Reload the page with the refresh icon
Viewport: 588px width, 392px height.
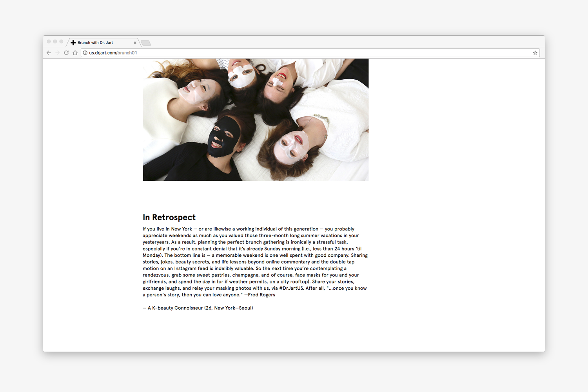tap(66, 53)
